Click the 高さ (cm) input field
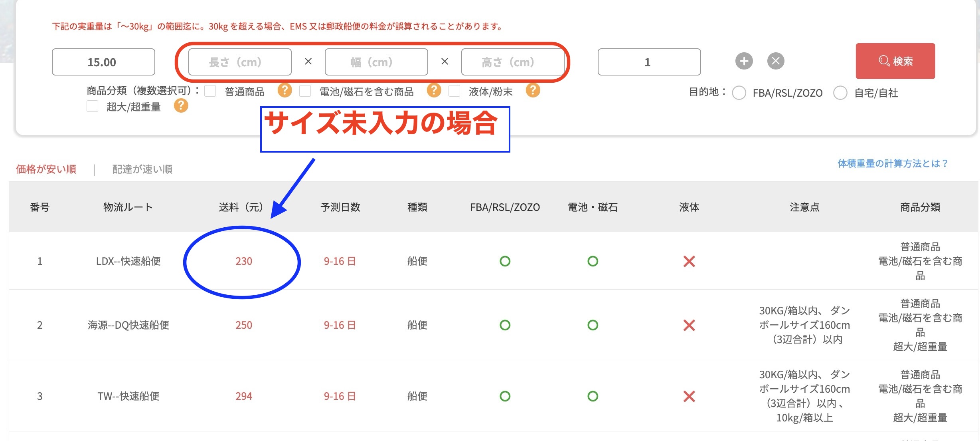The width and height of the screenshot is (980, 441). (x=512, y=62)
